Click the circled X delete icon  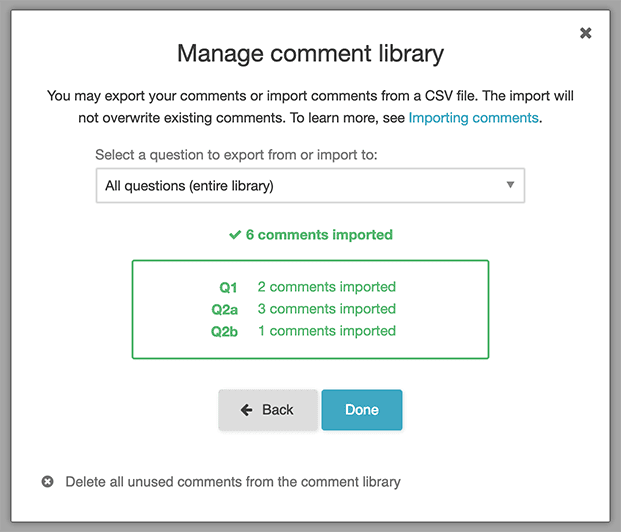click(47, 482)
